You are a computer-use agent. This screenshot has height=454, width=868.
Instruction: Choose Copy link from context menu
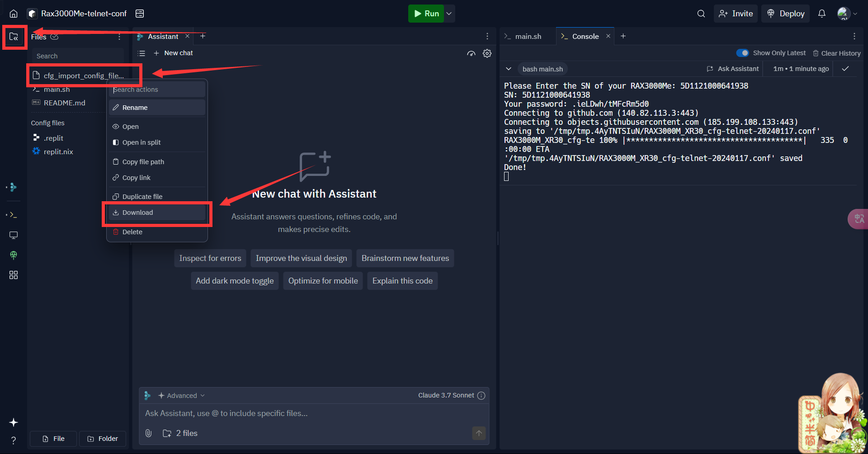point(157,178)
